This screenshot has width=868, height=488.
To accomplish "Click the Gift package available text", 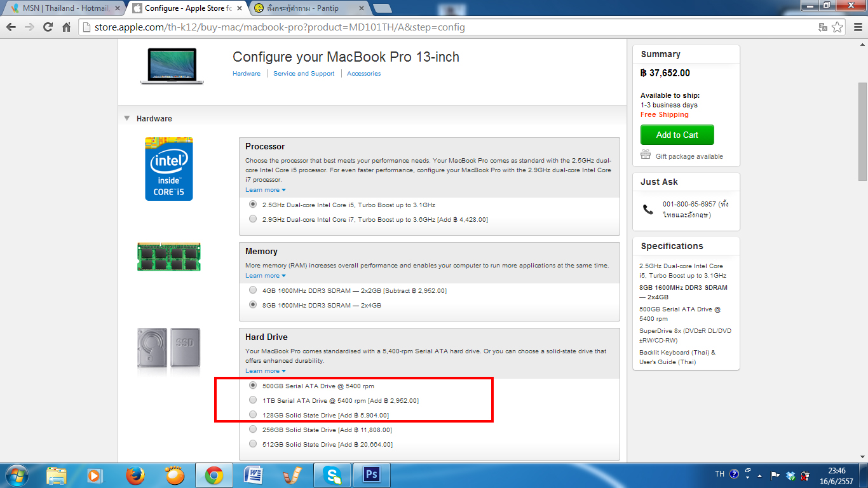I will click(x=689, y=156).
